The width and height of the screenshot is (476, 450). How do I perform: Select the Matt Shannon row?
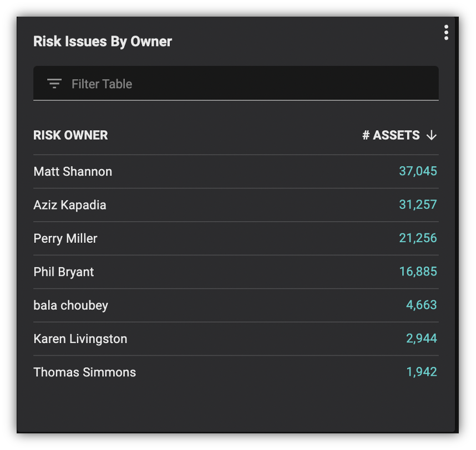coord(236,172)
